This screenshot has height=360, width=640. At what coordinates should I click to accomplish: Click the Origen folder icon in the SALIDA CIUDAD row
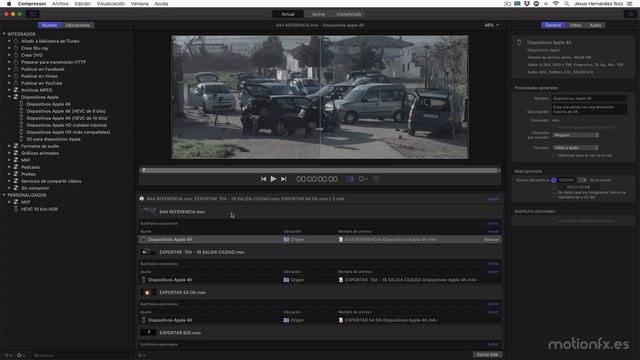(286, 280)
